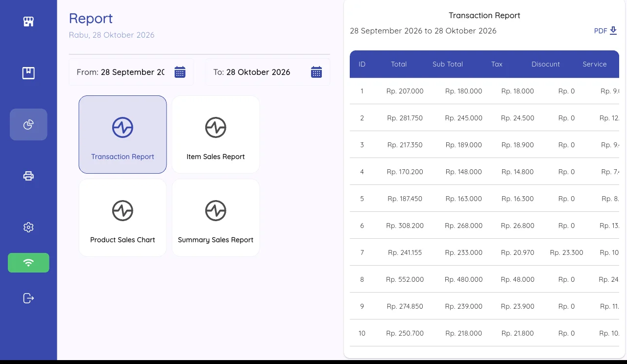
Task: Click sub total Rp. 268.000 in row 6
Action: click(x=464, y=226)
